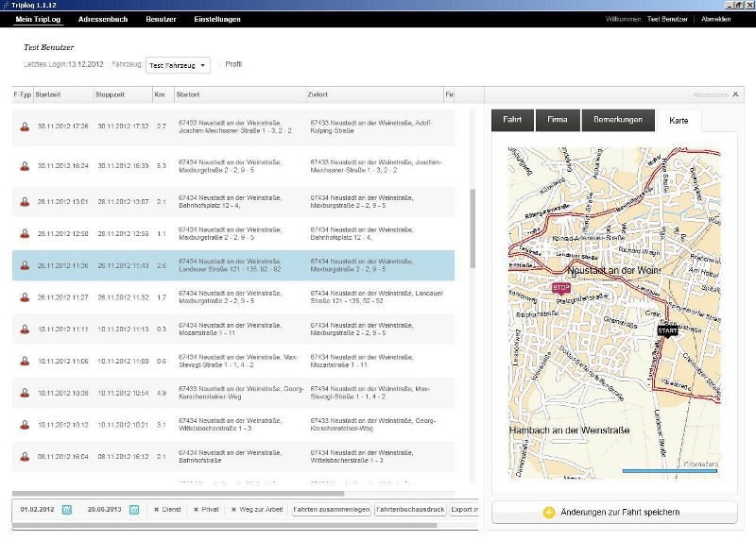Viewport: 756px width, 541px height.
Task: Click trip type icon for 10.11.2012 10:12 trip
Action: (x=25, y=425)
